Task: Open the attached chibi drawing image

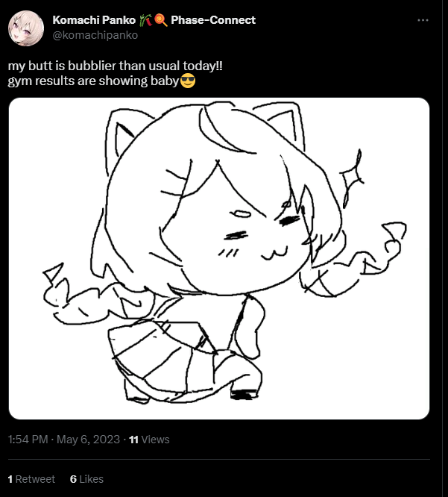Action: click(x=219, y=258)
